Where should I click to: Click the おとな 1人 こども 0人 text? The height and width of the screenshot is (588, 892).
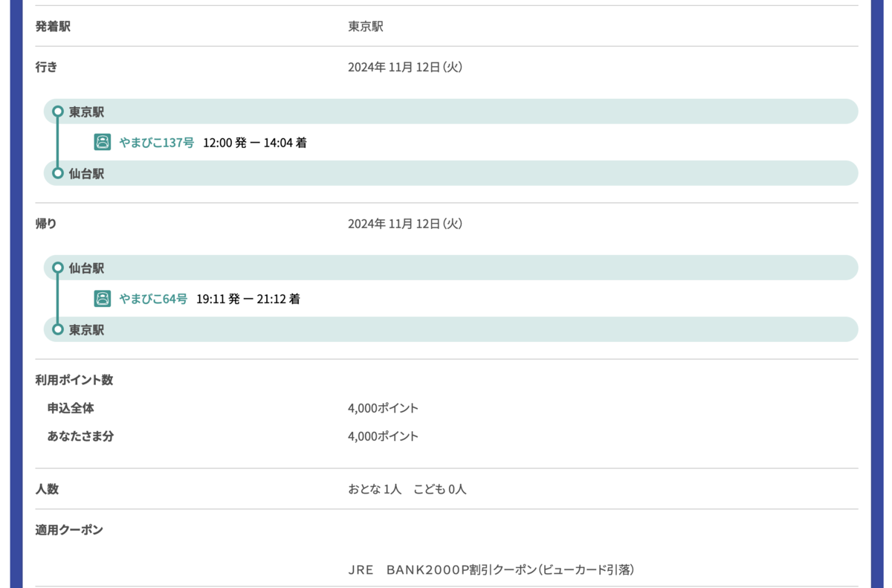point(407,489)
